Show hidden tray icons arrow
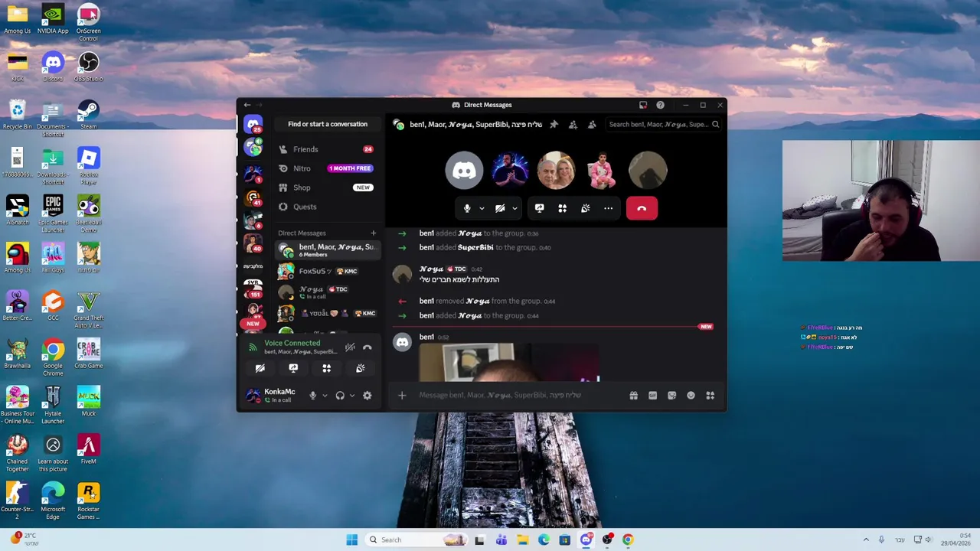980x551 pixels. (x=866, y=540)
